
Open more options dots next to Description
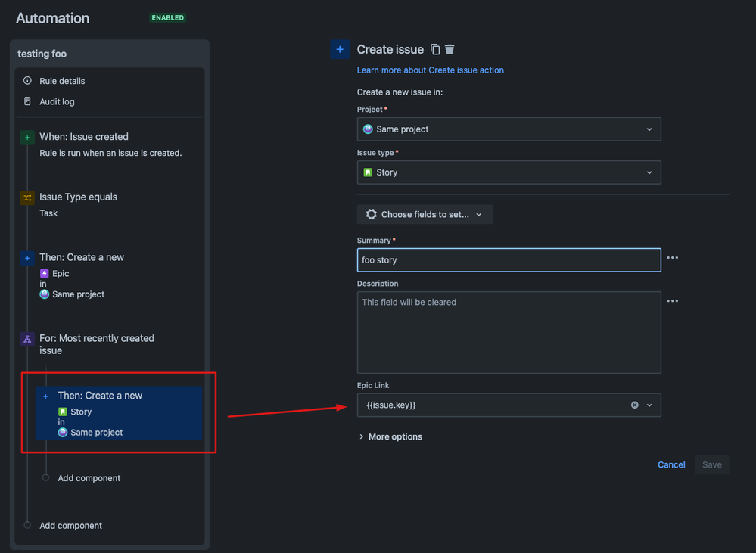click(673, 301)
